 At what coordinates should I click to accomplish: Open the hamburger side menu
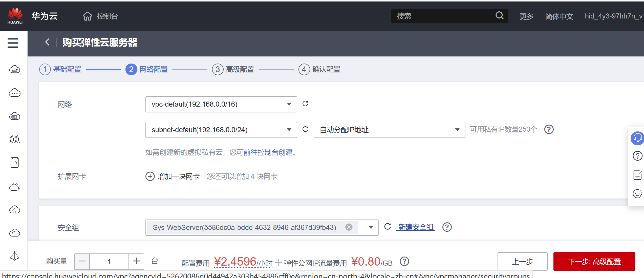tap(13, 43)
